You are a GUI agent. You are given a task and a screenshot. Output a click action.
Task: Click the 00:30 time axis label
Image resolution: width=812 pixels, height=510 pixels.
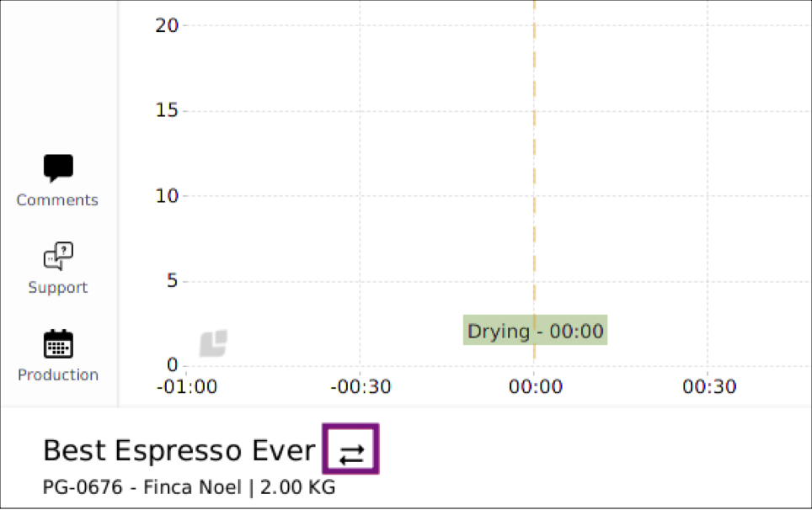click(x=709, y=387)
